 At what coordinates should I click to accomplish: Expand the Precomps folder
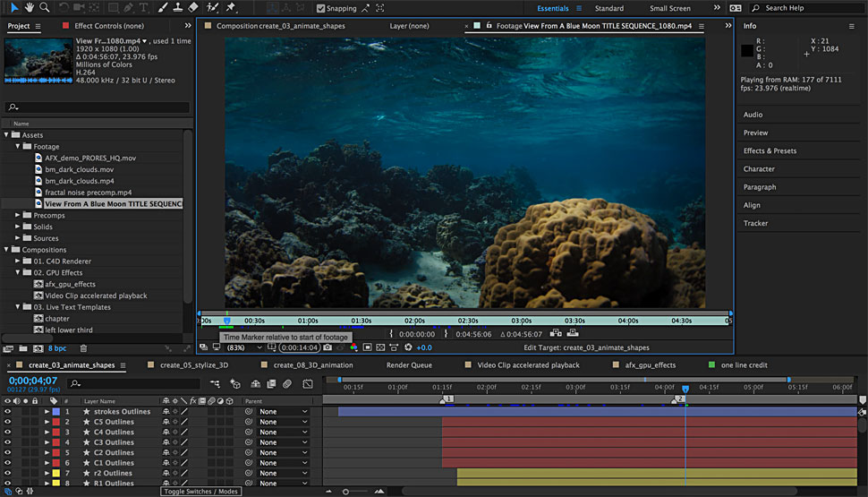click(x=18, y=215)
